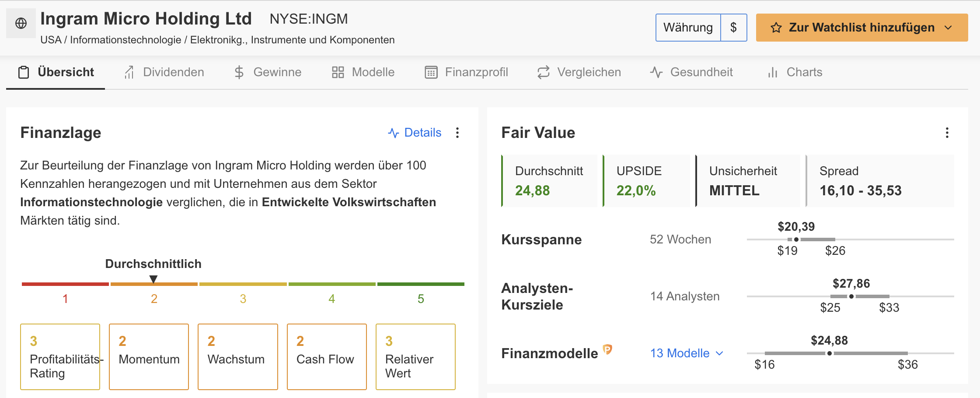Expand the 13 Modelle dropdown
Viewport: 980px width, 398px height.
click(687, 353)
